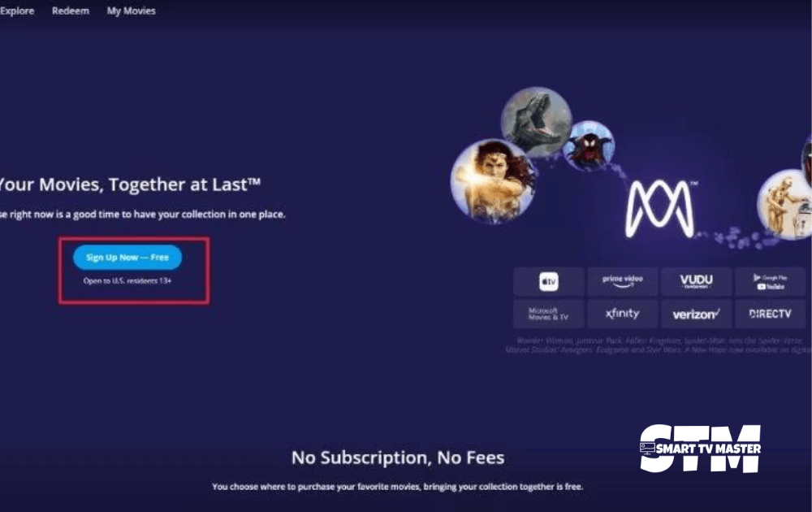812x512 pixels.
Task: Select the DIRECTV logo tile
Action: pos(770,314)
